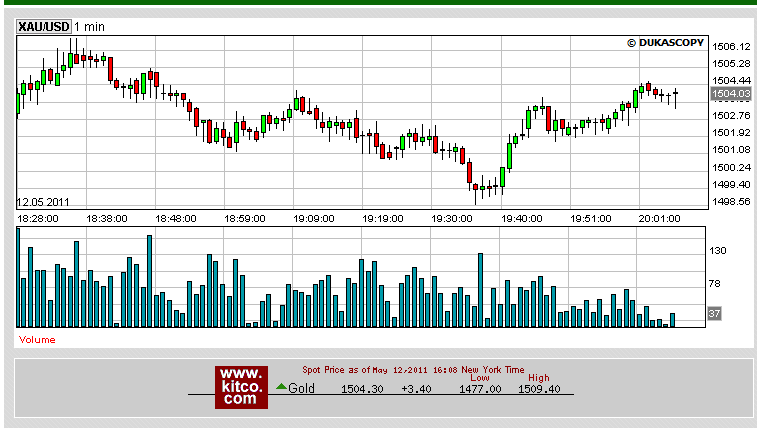Image resolution: width=757 pixels, height=435 pixels.
Task: Click the Gold spot price 1504.30
Action: pyautogui.click(x=361, y=389)
